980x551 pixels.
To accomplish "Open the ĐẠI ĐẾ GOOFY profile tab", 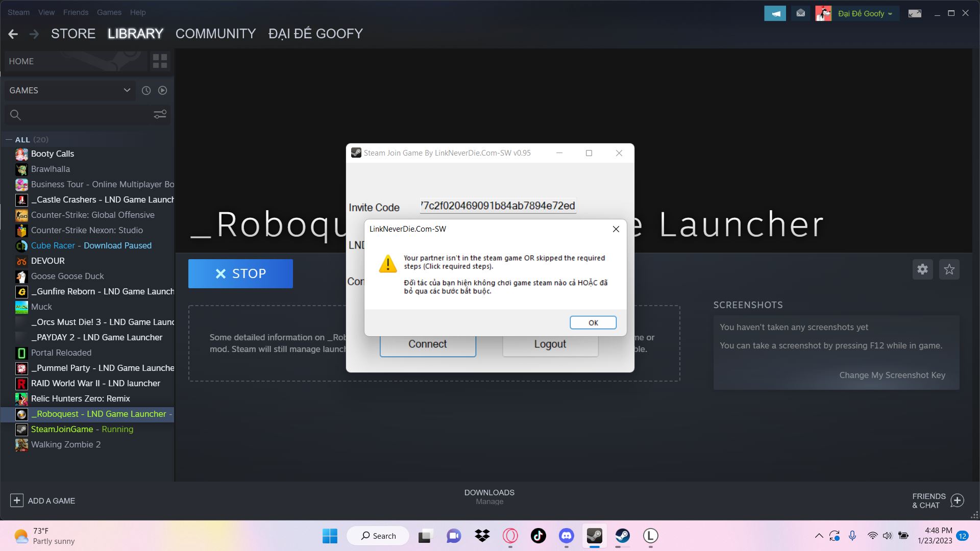I will coord(315,34).
